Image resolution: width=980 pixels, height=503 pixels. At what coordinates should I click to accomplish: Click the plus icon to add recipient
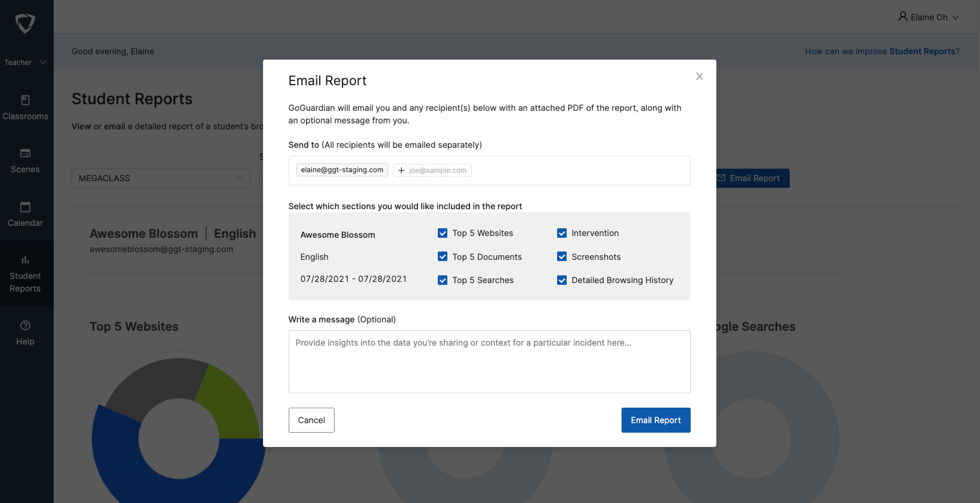coord(401,170)
